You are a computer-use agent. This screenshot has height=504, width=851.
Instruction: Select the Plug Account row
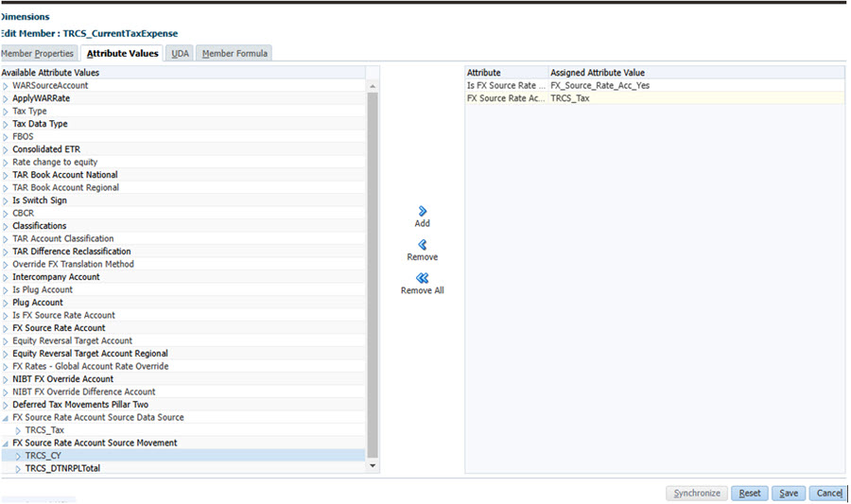click(x=182, y=303)
